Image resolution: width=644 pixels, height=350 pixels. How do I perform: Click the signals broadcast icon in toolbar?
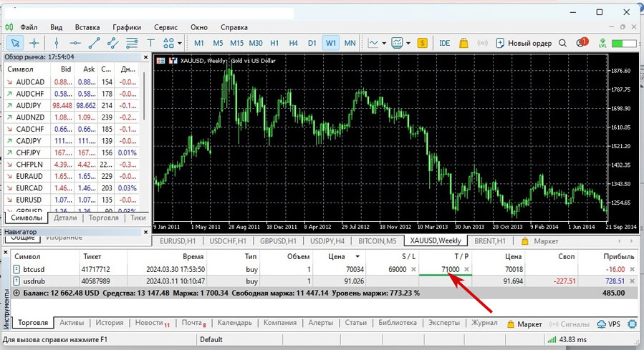(x=483, y=43)
